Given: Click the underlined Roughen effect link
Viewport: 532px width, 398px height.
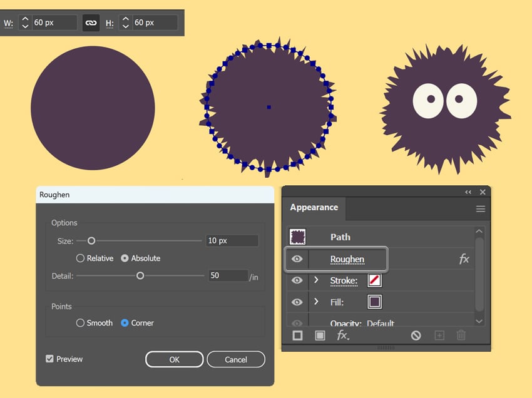Looking at the screenshot, I should 347,259.
